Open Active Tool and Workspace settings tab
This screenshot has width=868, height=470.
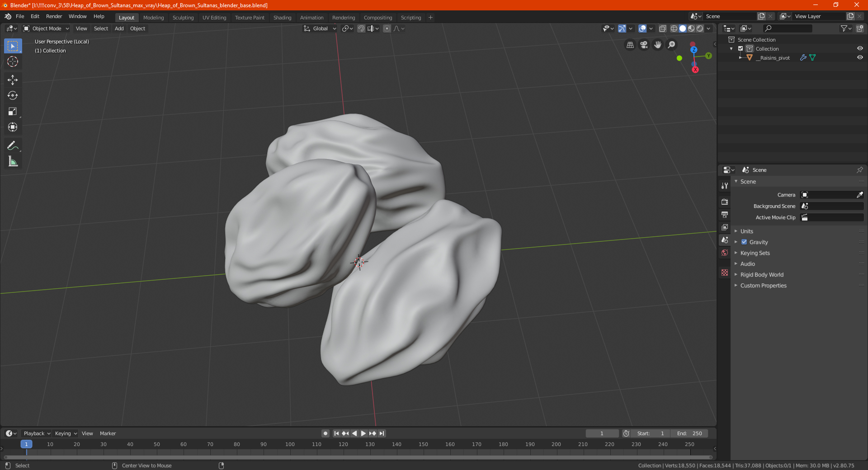(x=725, y=186)
